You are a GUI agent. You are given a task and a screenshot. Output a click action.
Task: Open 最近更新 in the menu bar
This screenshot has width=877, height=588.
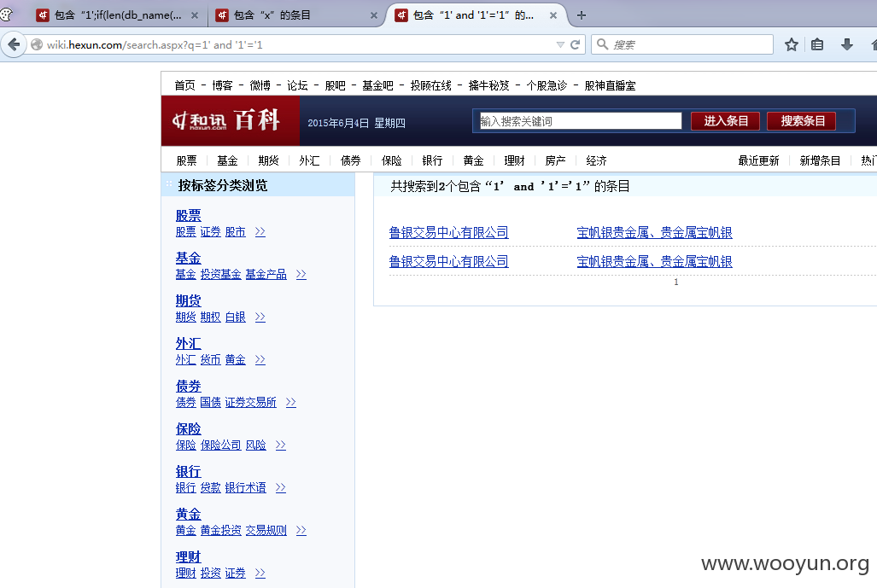tap(758, 161)
